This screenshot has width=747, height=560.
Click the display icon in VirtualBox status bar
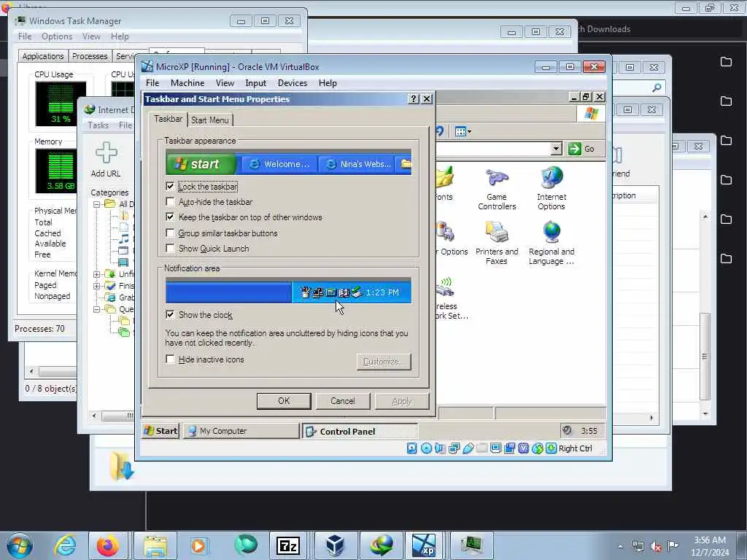click(495, 448)
